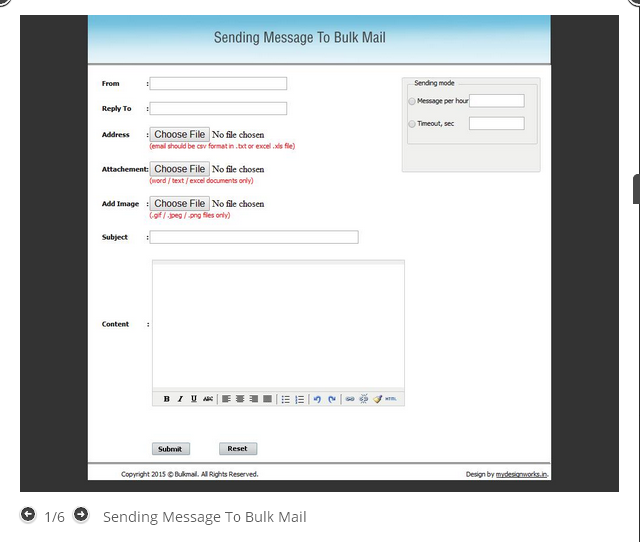The width and height of the screenshot is (640, 542).
Task: Insert a numbered list
Action: pos(300,399)
